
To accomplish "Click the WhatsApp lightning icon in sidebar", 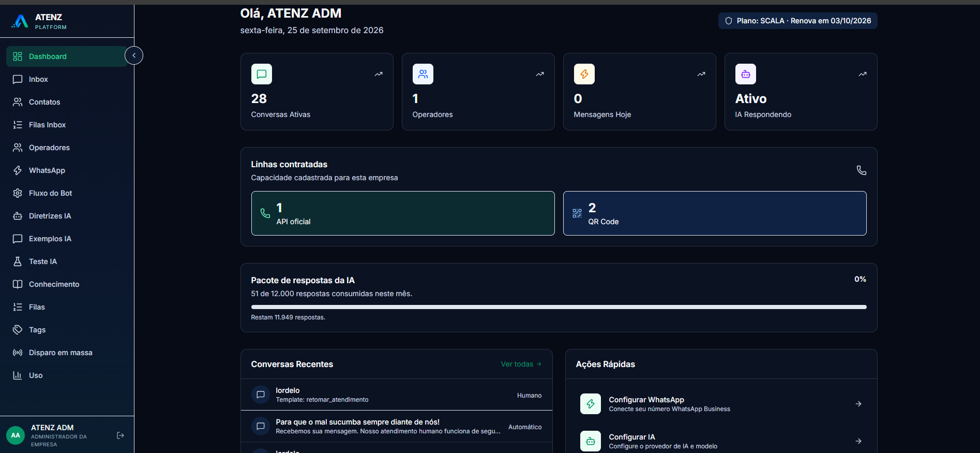I will coord(18,170).
